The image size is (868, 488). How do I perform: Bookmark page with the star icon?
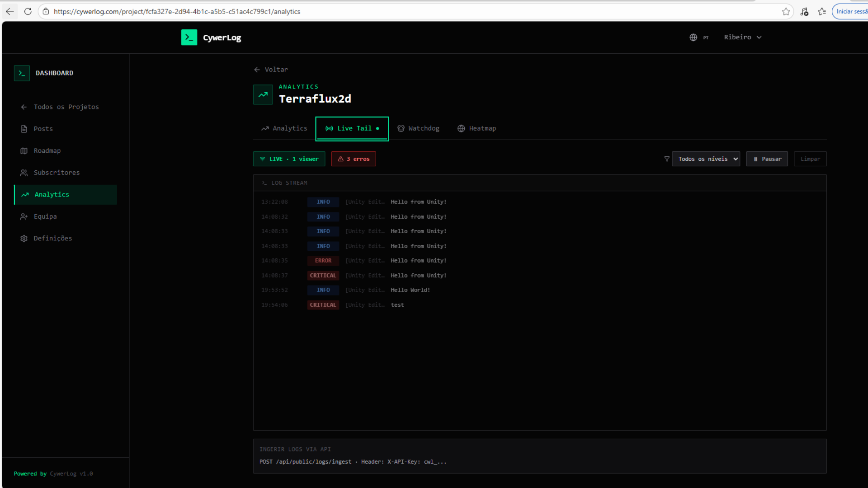pos(786,12)
